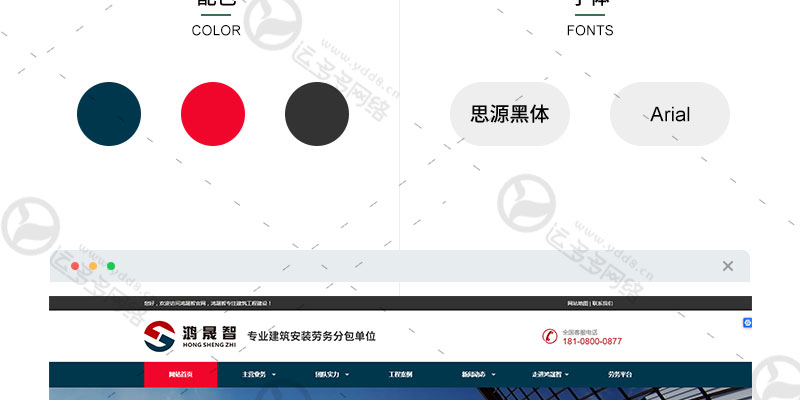Close the browser mockup with the X
This screenshot has width=800, height=400.
pyautogui.click(x=728, y=266)
